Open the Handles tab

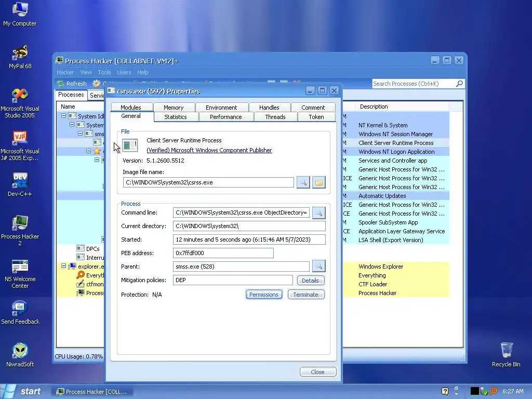(x=269, y=107)
